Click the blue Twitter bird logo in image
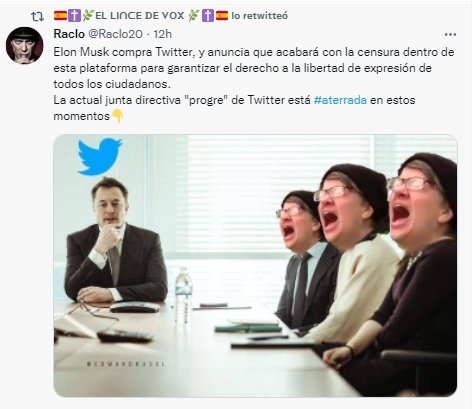 99,156
